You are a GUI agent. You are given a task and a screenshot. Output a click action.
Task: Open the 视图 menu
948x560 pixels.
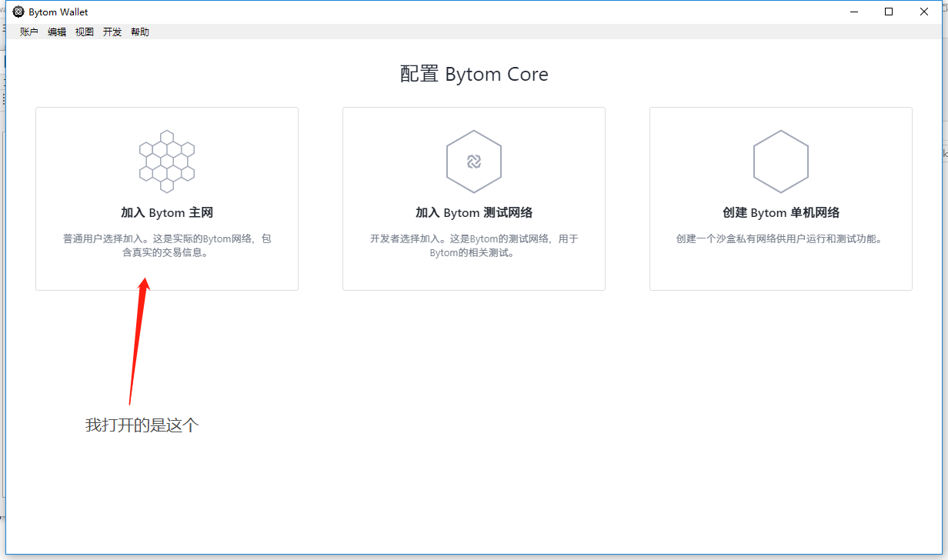(x=85, y=32)
